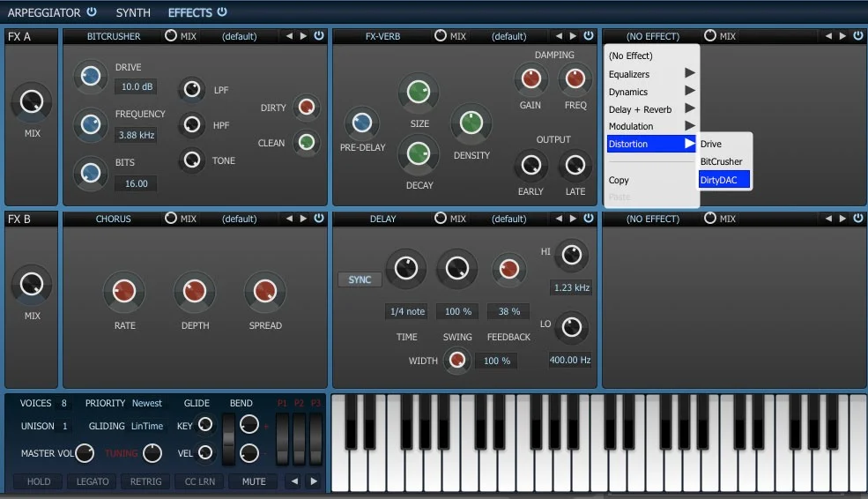Click the Chorus RATE knob

pyautogui.click(x=124, y=291)
